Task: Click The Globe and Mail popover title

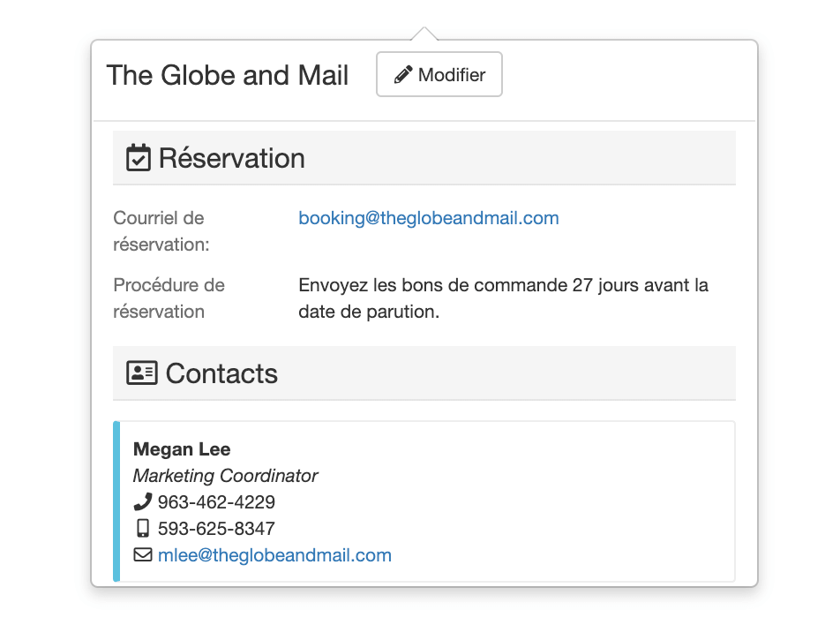Action: (228, 76)
